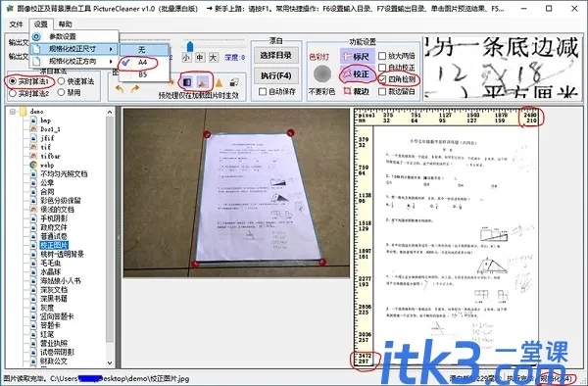Click the Chrome icon next to webp
588x386 pixels.
33,165
